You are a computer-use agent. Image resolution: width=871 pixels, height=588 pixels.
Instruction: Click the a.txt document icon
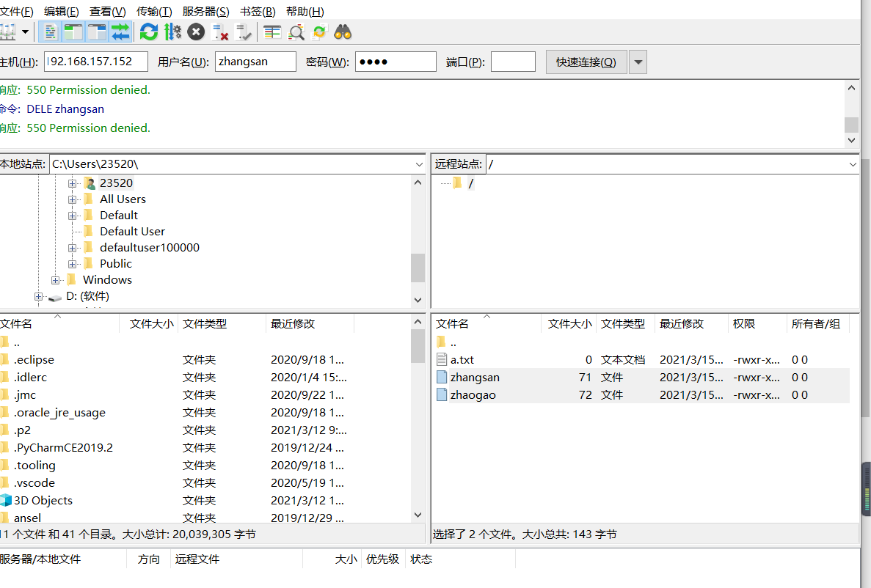442,360
